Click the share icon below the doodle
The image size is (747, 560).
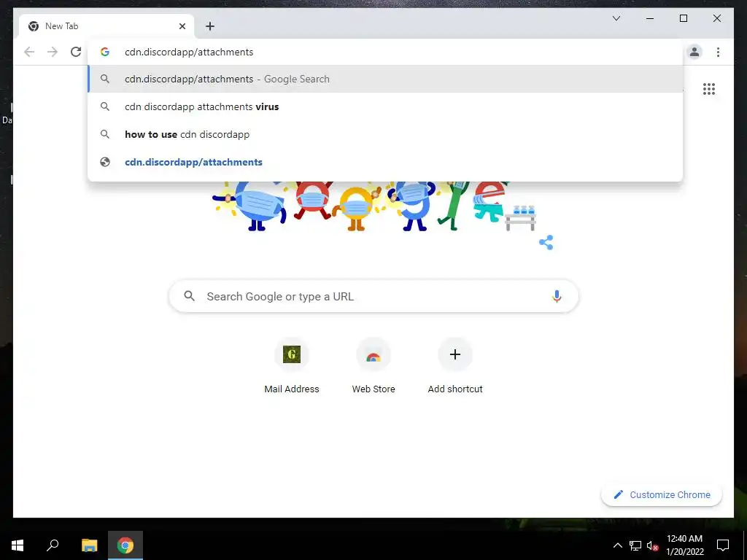click(x=546, y=242)
